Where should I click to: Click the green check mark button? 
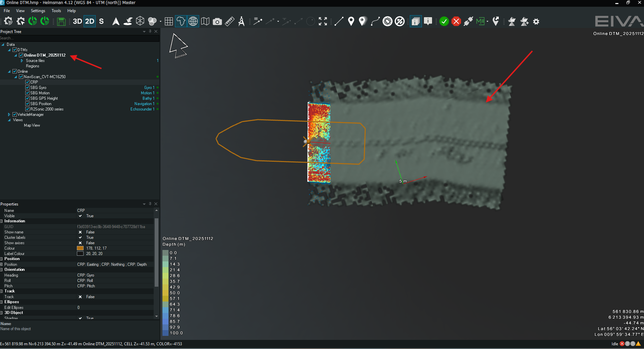(444, 22)
